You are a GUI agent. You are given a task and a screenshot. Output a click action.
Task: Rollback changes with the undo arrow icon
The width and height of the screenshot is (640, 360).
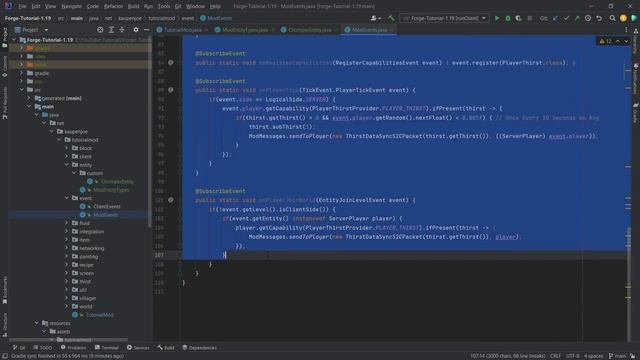point(599,18)
